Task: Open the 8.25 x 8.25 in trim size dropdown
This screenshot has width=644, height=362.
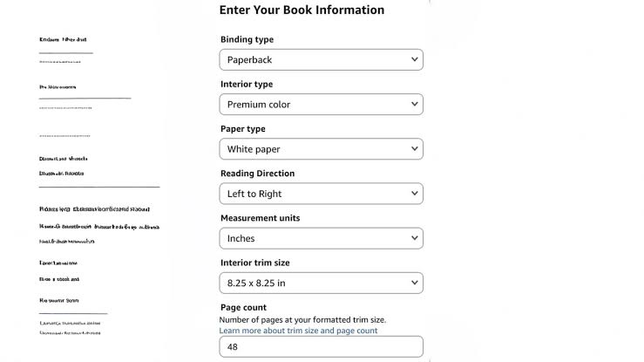Action: click(322, 283)
